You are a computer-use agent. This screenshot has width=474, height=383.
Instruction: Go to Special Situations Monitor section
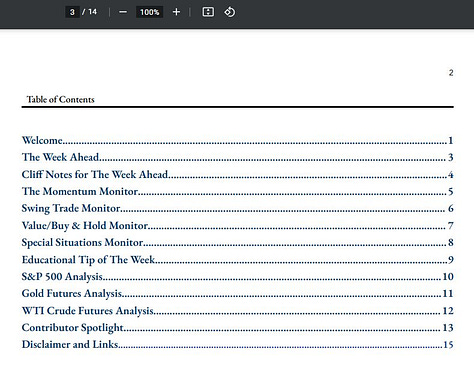click(x=237, y=242)
